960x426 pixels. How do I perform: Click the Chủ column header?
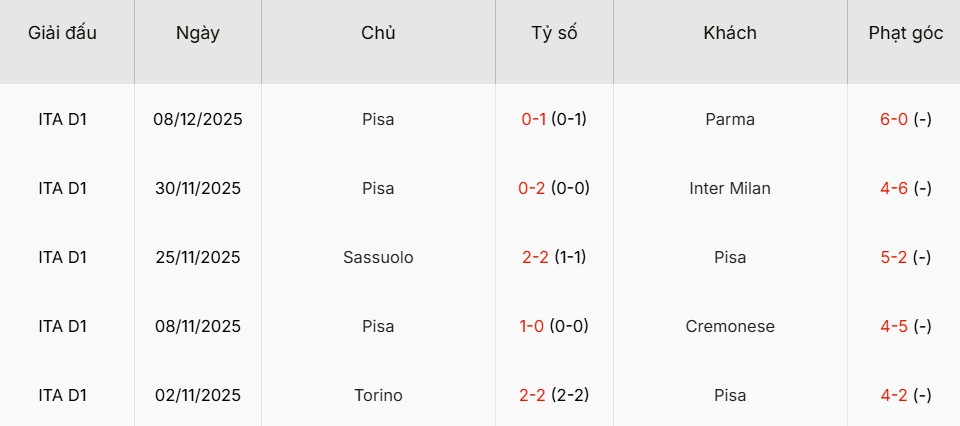(378, 33)
